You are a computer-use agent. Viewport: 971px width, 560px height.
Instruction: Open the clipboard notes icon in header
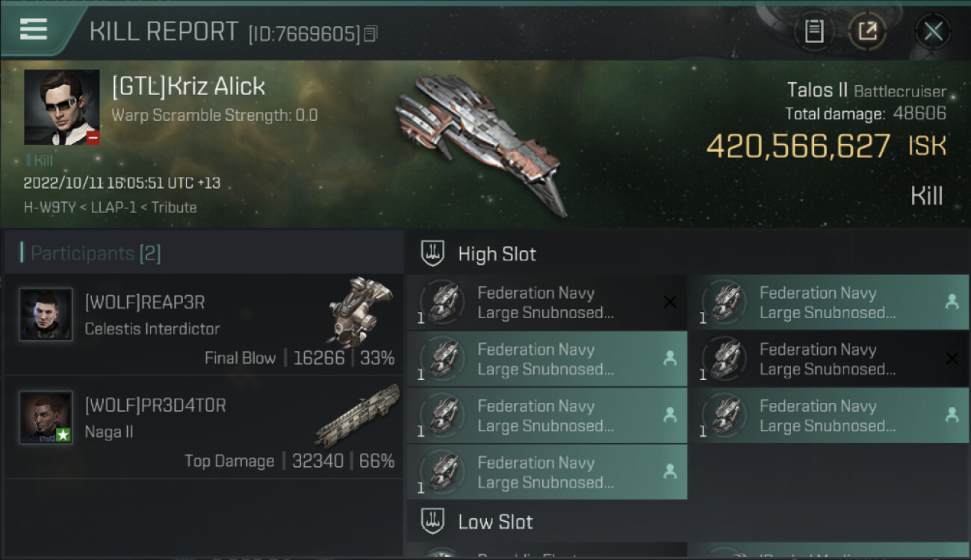[814, 31]
